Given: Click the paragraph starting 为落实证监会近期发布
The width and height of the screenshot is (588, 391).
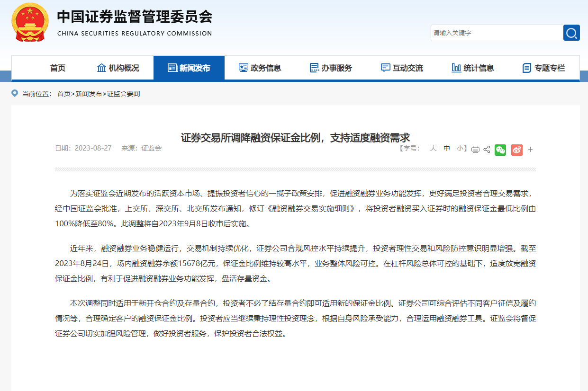Looking at the screenshot, I should point(296,208).
